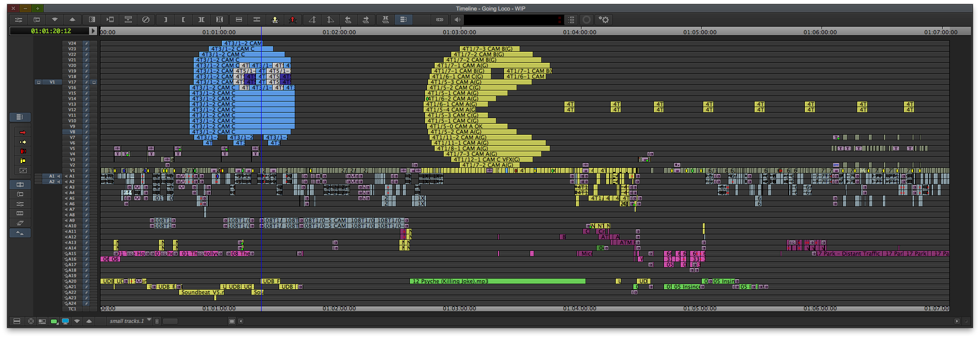This screenshot has width=980, height=338.
Task: Toggle the A1 record track selector
Action: pos(72,176)
